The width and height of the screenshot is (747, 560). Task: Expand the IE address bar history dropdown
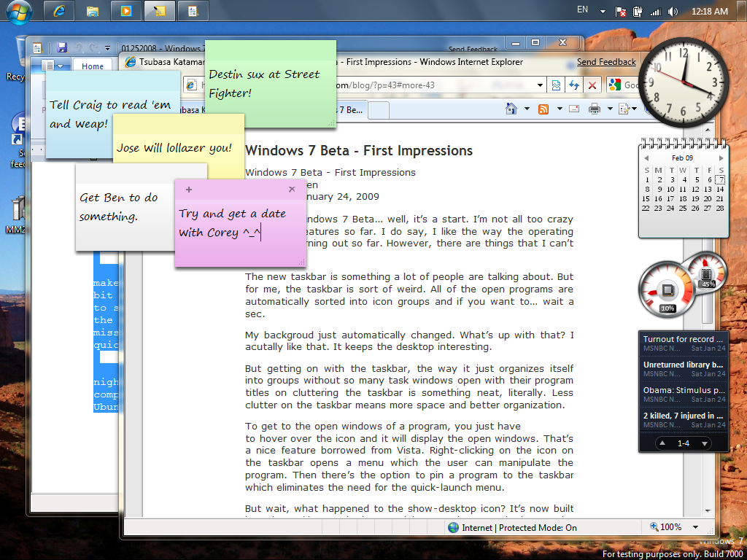(541, 85)
